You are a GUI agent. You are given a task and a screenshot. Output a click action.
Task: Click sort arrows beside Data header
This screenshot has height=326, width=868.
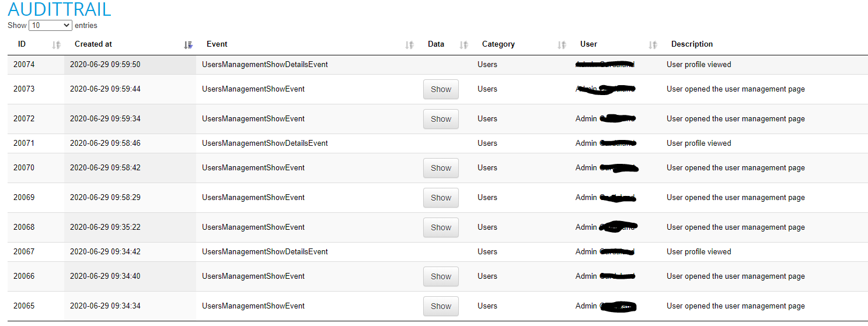[x=464, y=45]
